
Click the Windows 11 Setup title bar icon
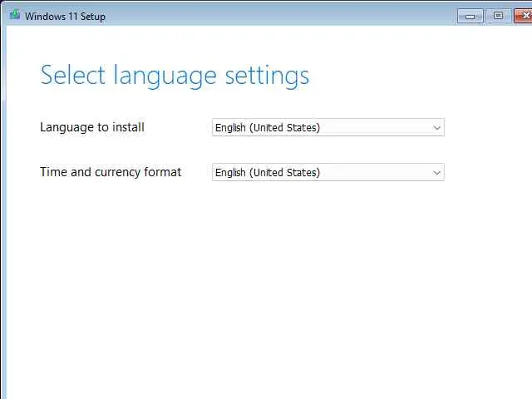point(15,15)
